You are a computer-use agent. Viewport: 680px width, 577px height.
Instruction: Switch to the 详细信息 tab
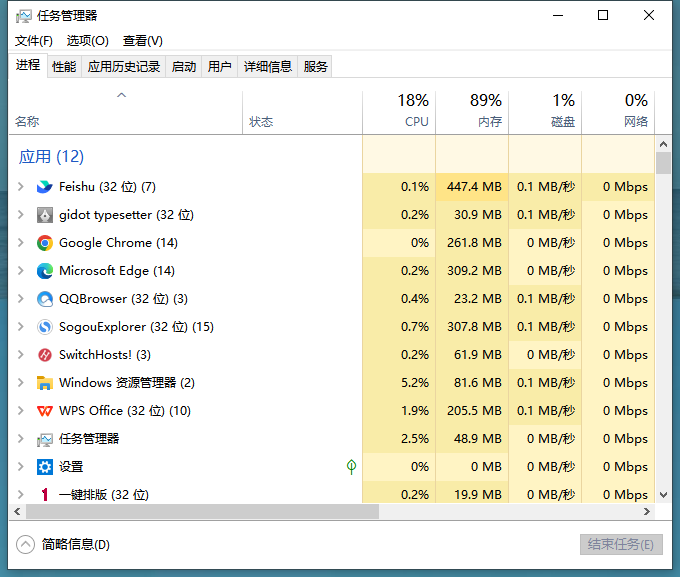click(x=268, y=67)
